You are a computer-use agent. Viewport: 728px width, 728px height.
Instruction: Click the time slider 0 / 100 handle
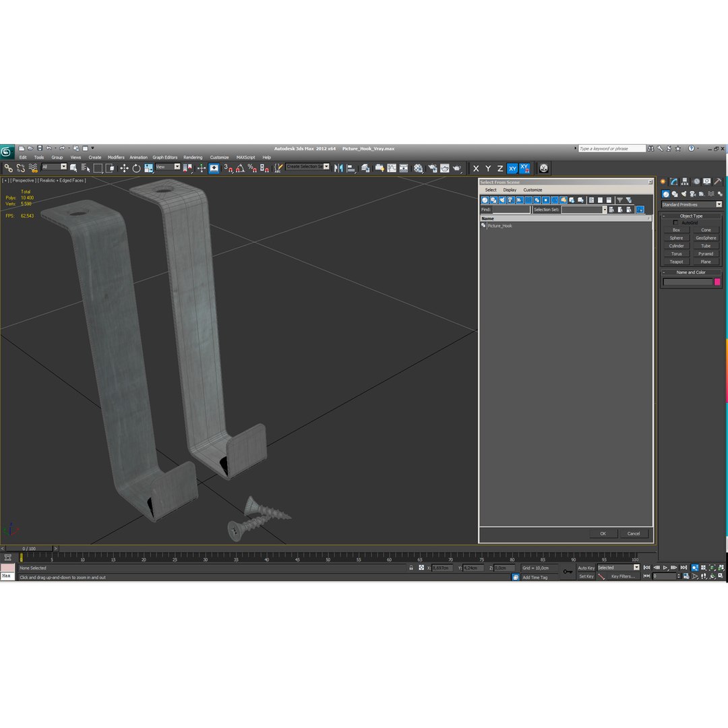[x=29, y=549]
